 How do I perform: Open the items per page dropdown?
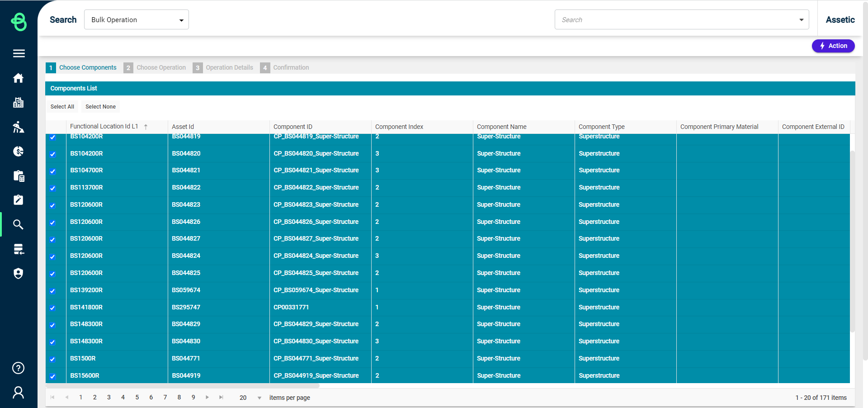(259, 398)
